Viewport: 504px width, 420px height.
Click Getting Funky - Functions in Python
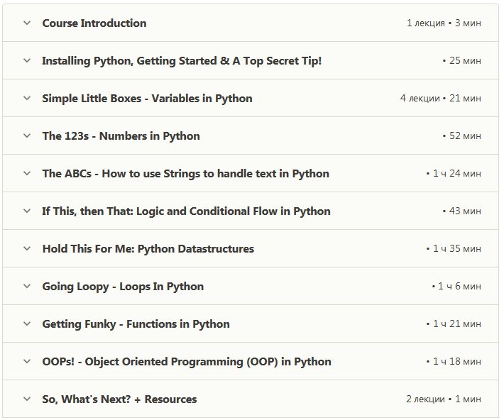pyautogui.click(x=136, y=324)
